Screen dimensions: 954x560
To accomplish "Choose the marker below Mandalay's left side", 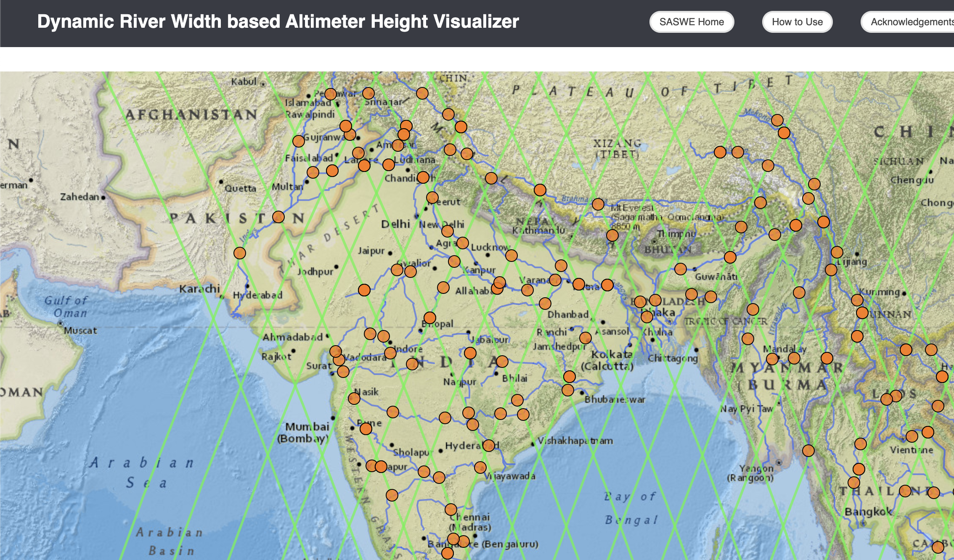I will [x=772, y=359].
